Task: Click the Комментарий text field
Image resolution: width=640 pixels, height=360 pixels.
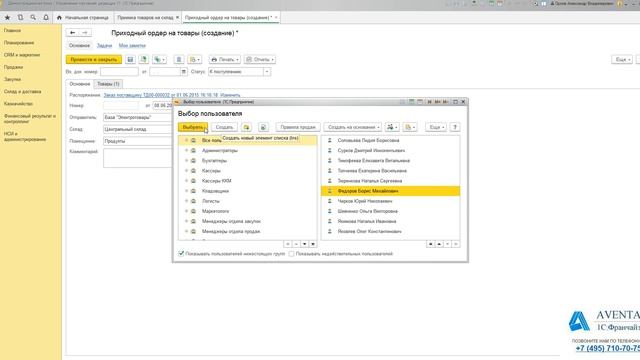Action: [x=138, y=158]
